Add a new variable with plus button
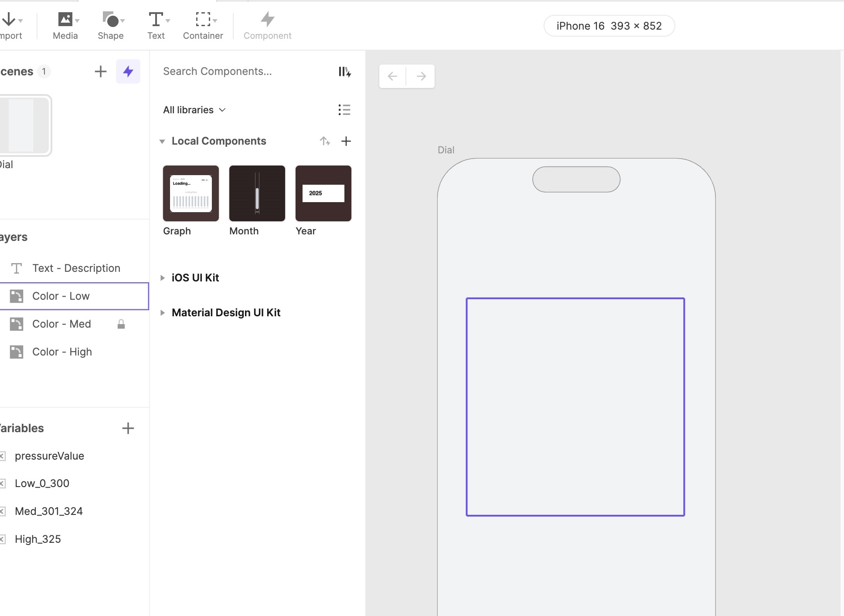844x616 pixels. (128, 428)
